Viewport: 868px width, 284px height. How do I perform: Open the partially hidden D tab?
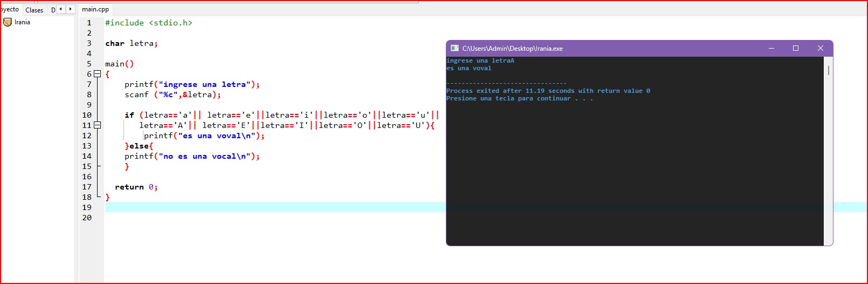53,10
